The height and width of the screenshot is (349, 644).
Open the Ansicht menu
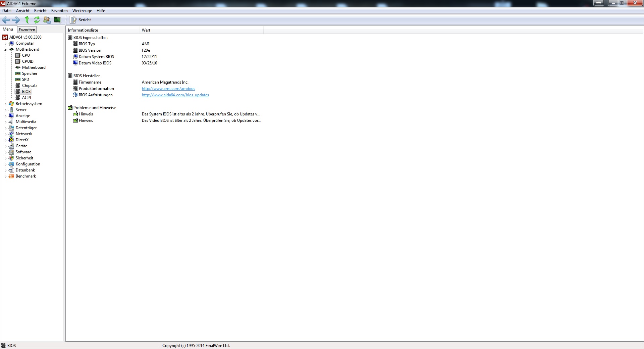(23, 11)
